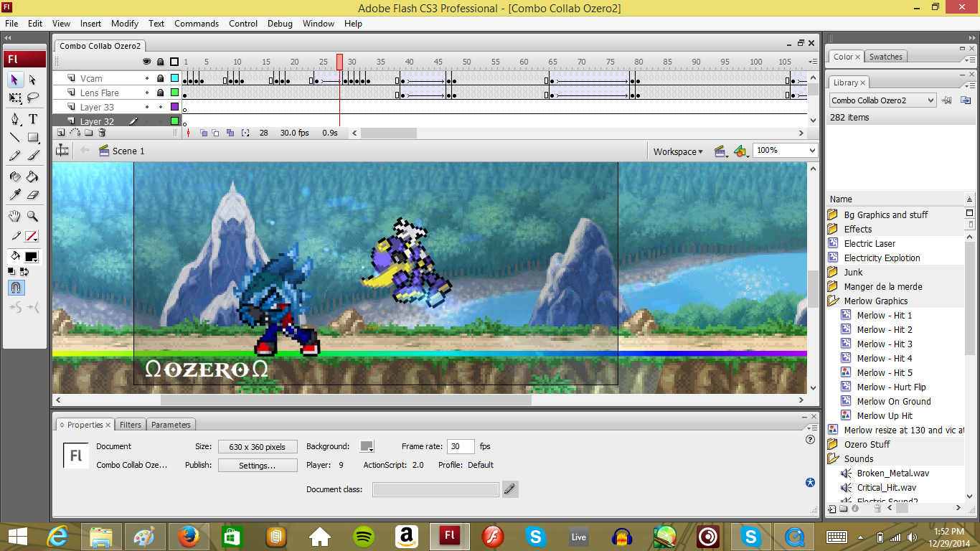The image size is (980, 551).
Task: Toggle visibility dot of Layer 33
Action: tap(147, 107)
